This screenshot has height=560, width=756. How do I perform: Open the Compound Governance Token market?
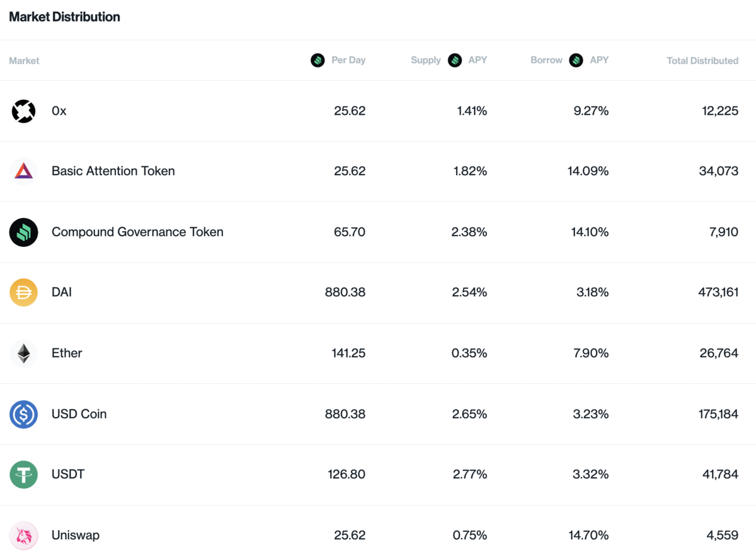point(137,232)
